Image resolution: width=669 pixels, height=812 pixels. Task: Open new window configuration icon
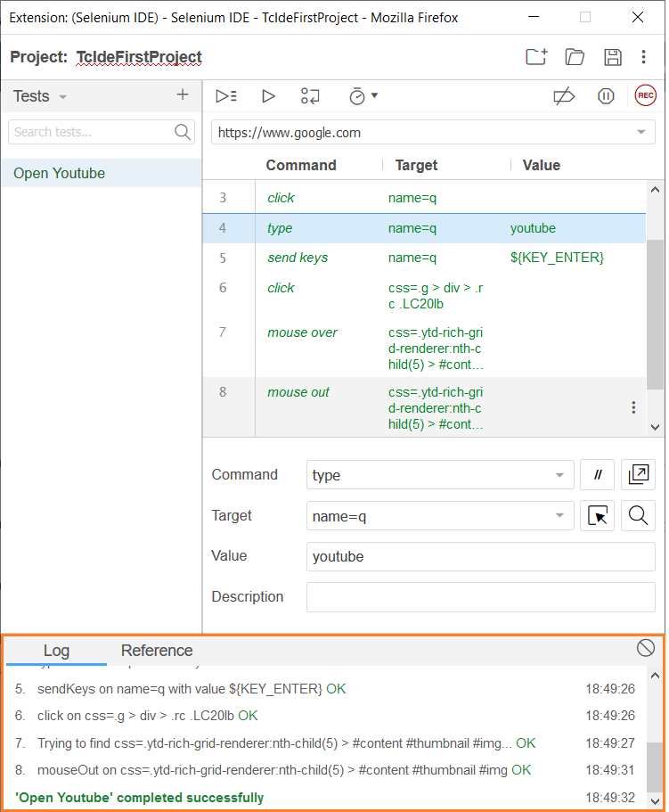coord(638,474)
